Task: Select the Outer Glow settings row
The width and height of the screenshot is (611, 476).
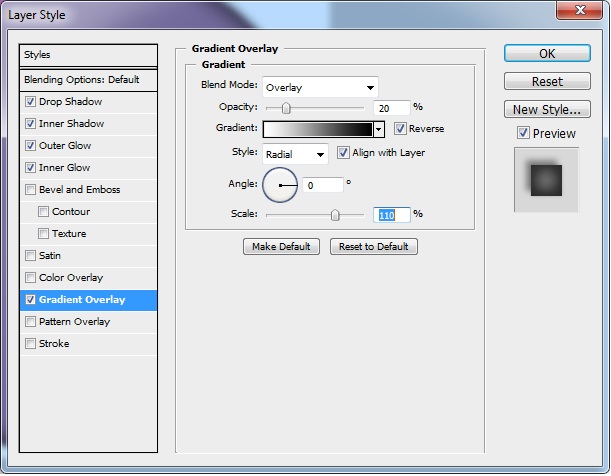Action: [x=88, y=146]
